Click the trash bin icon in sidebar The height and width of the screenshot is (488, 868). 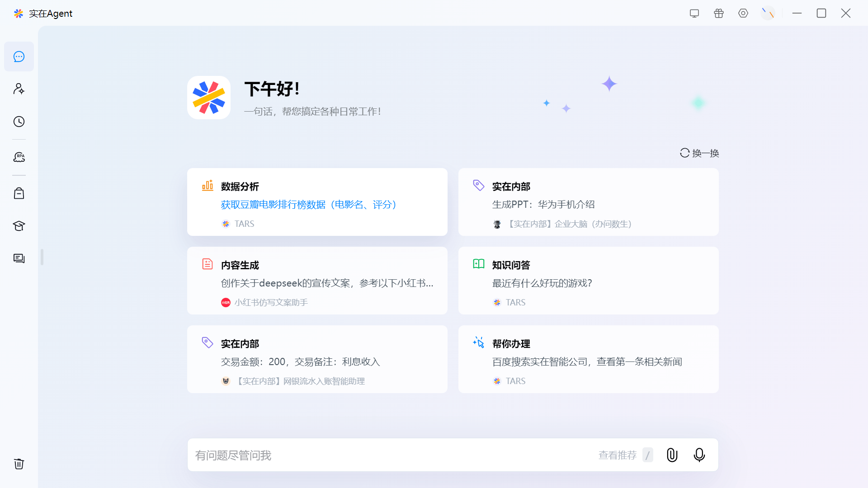[x=19, y=464]
